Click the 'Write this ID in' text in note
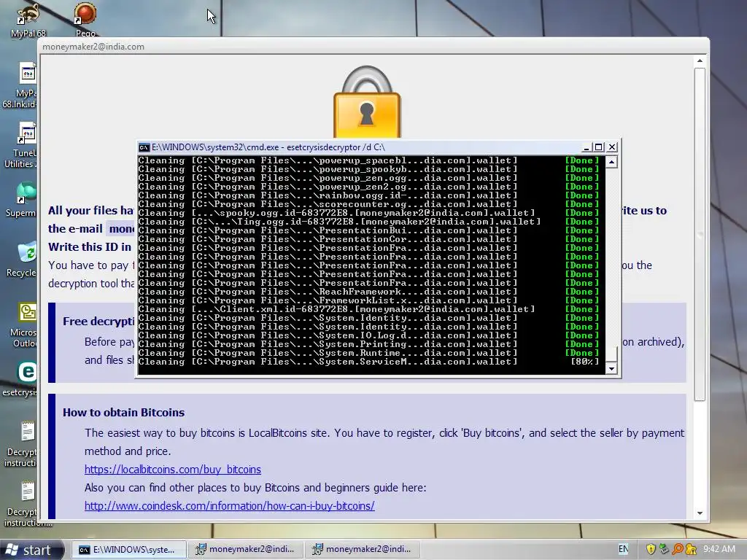The image size is (747, 560). click(90, 246)
